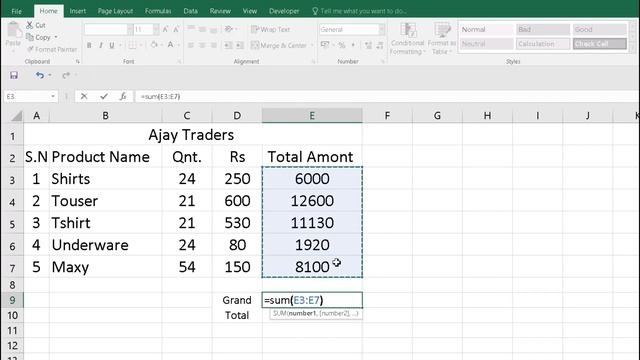640x360 pixels.
Task: Click the Cut scissors icon
Action: [30, 25]
